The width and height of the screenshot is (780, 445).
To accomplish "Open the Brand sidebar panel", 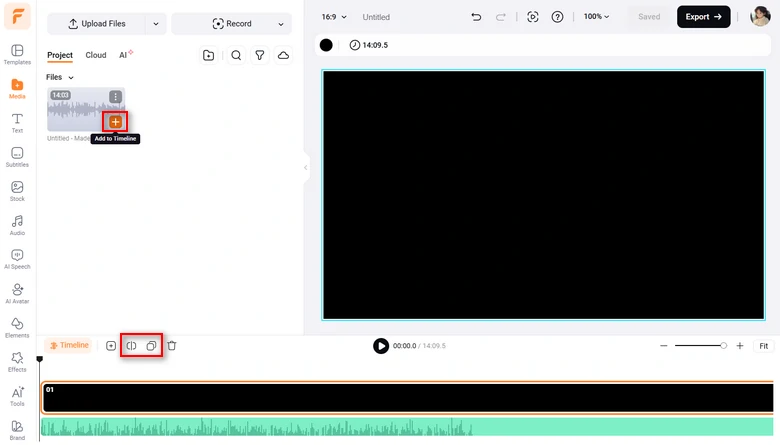I will pyautogui.click(x=17, y=431).
